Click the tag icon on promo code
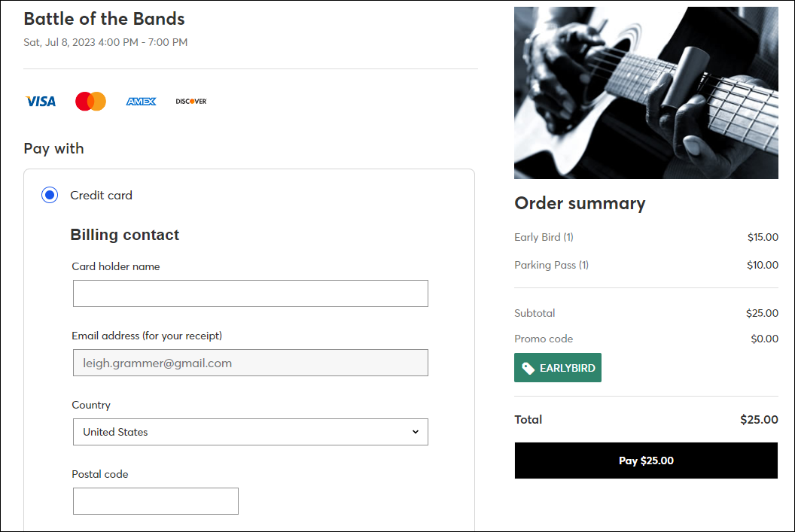 (528, 369)
